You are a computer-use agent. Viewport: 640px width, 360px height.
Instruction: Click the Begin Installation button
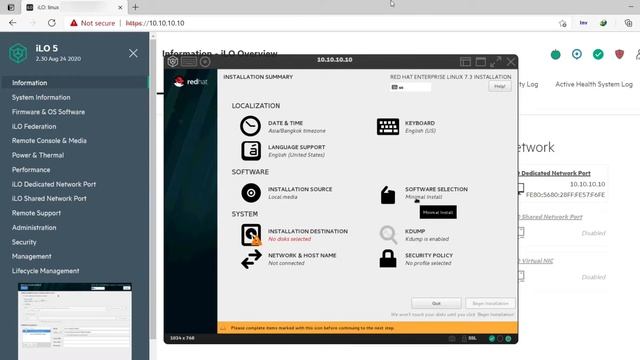(x=490, y=303)
